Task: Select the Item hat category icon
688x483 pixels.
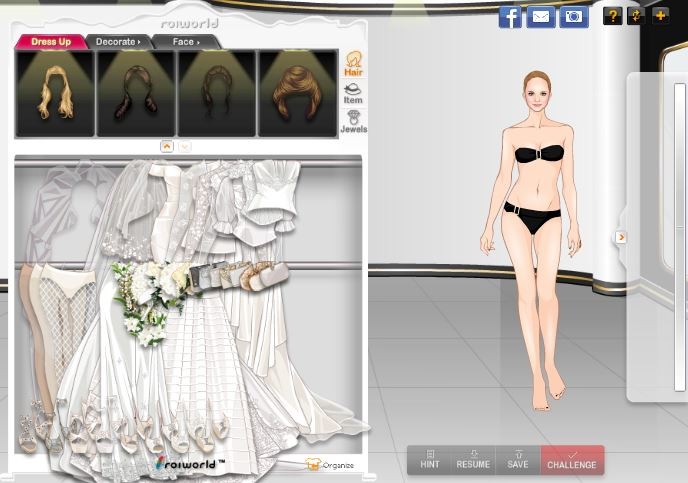Action: [x=353, y=93]
